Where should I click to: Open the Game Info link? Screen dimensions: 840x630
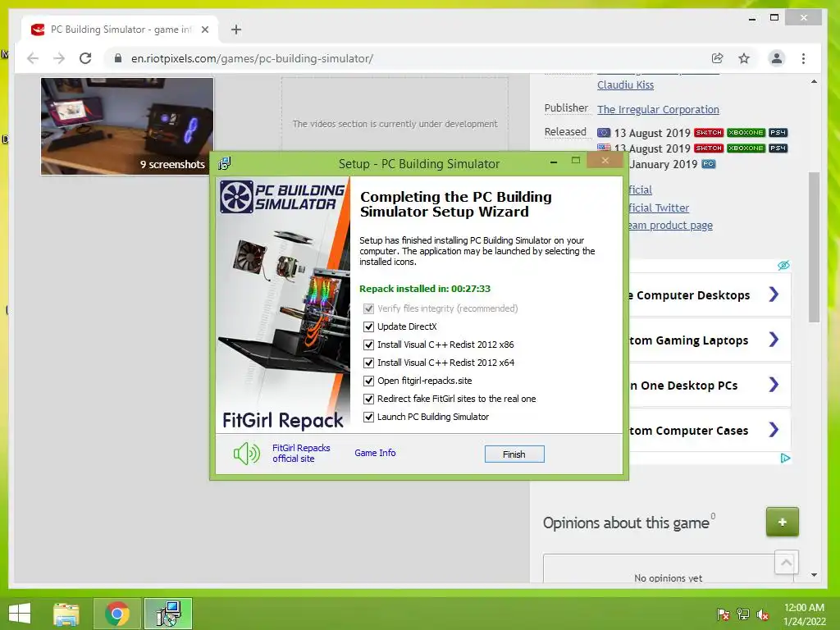pyautogui.click(x=375, y=453)
